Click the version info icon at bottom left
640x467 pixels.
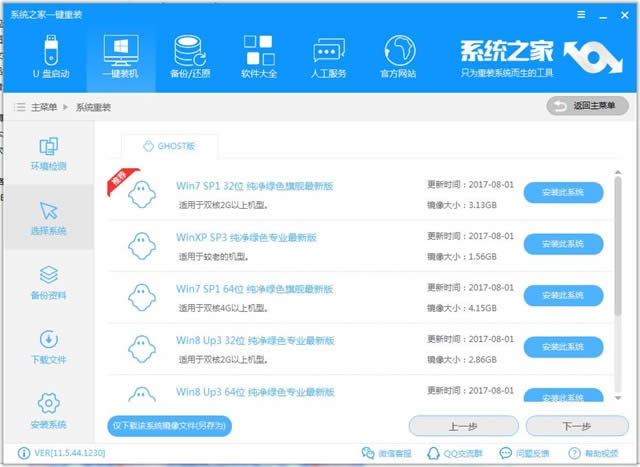click(x=24, y=453)
